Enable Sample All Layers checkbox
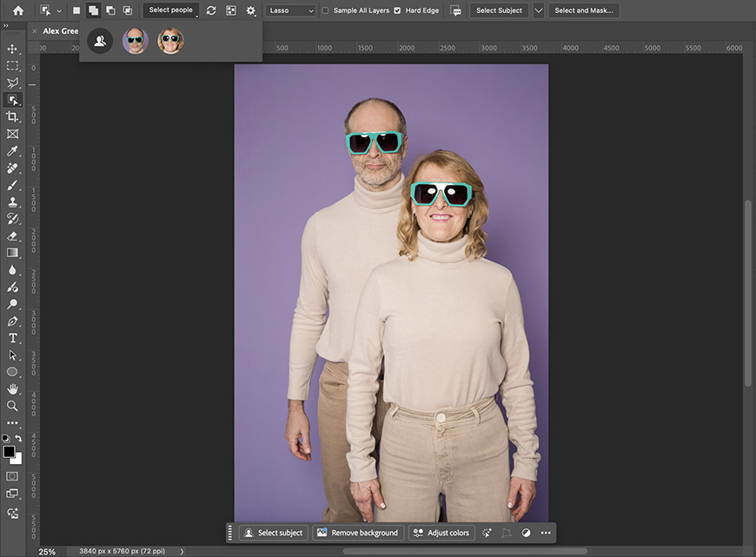Screen dimensions: 756x557 click(x=326, y=10)
